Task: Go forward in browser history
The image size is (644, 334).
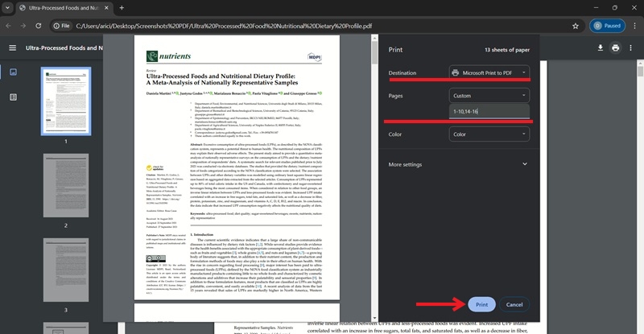Action: [x=23, y=26]
